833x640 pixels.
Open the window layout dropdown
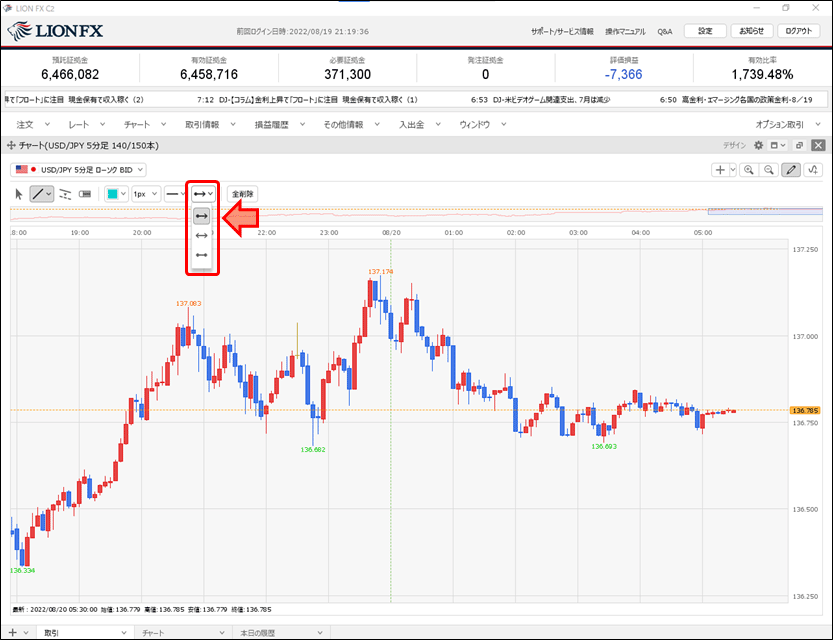(x=778, y=146)
